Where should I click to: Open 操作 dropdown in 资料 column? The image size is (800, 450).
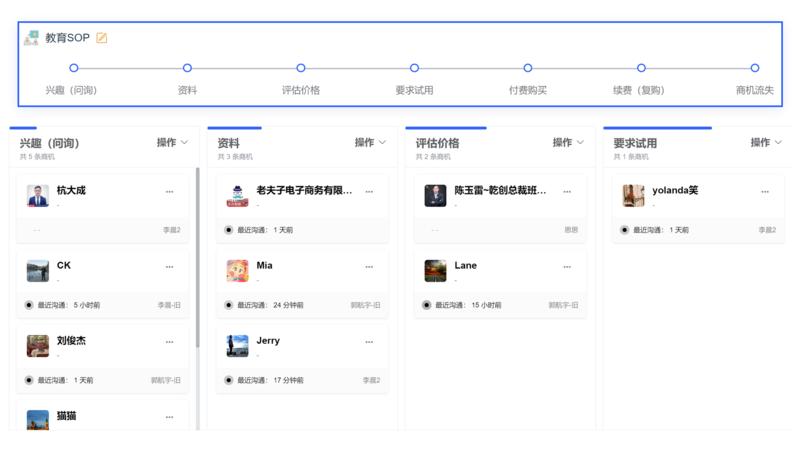click(x=370, y=142)
